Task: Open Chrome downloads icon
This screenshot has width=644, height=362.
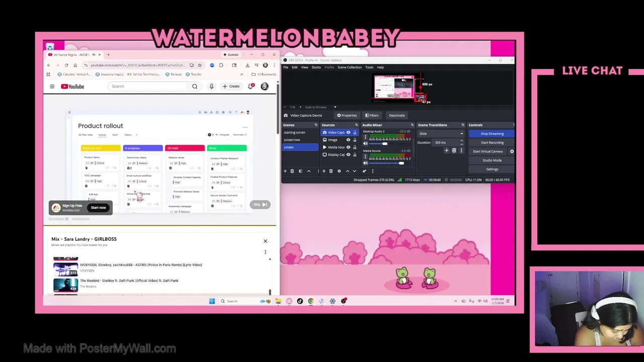Action: pyautogui.click(x=247, y=65)
